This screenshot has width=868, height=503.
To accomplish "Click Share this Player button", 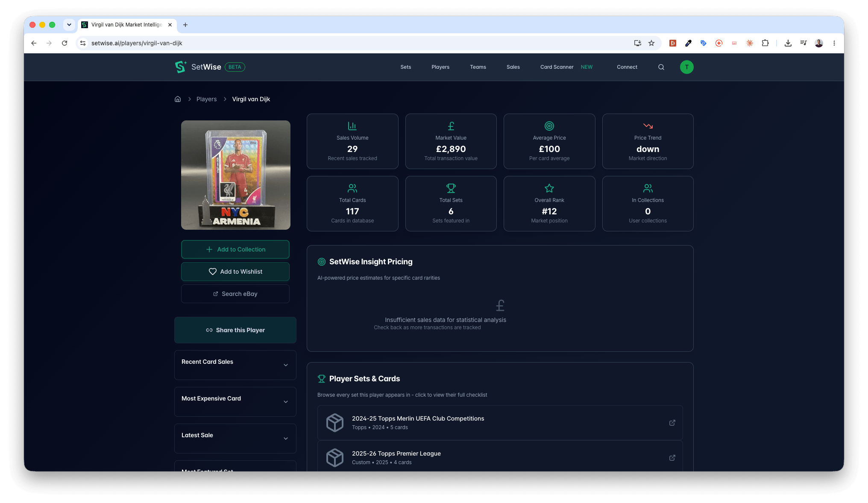I will (235, 330).
